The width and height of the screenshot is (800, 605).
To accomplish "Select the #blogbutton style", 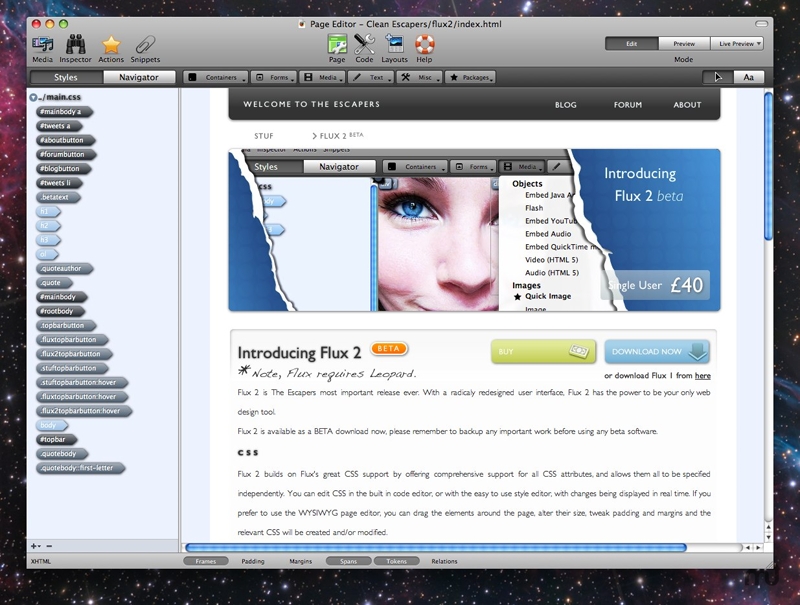I will (64, 168).
